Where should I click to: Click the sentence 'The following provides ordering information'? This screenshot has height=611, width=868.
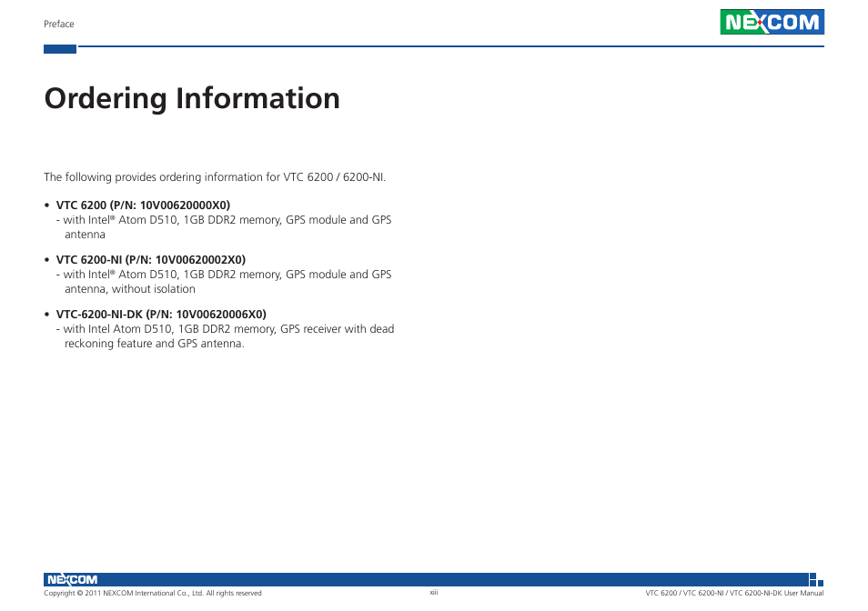[215, 177]
